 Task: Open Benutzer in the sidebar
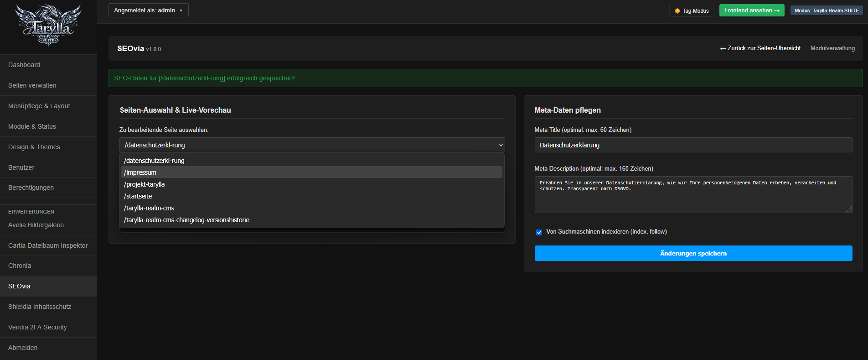[48, 167]
